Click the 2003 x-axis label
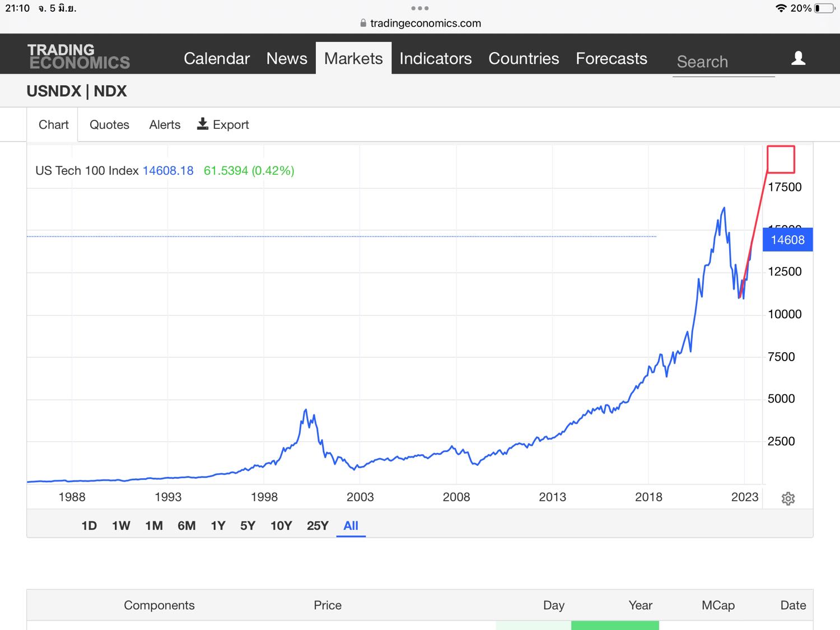840x630 pixels. 360,497
